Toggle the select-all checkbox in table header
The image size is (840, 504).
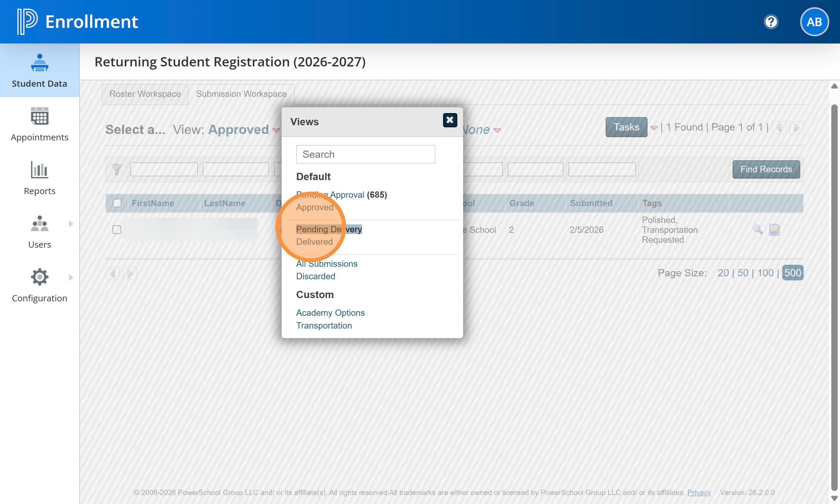tap(117, 203)
